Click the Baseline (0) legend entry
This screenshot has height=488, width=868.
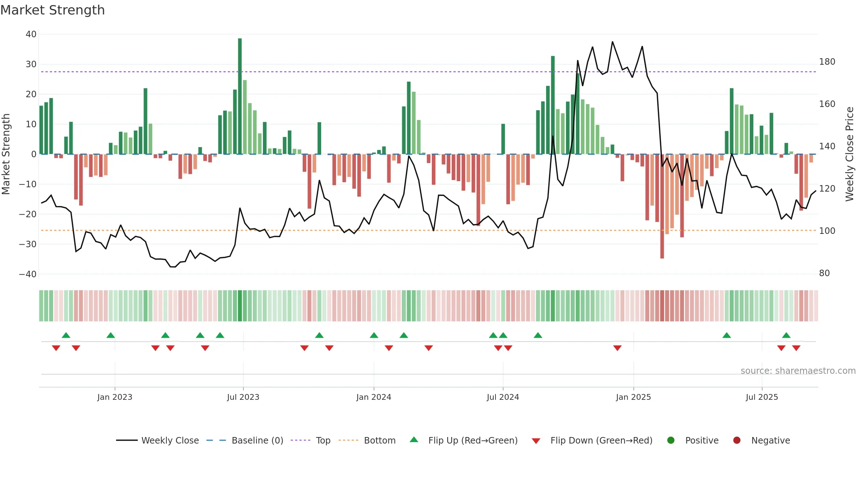coord(245,440)
